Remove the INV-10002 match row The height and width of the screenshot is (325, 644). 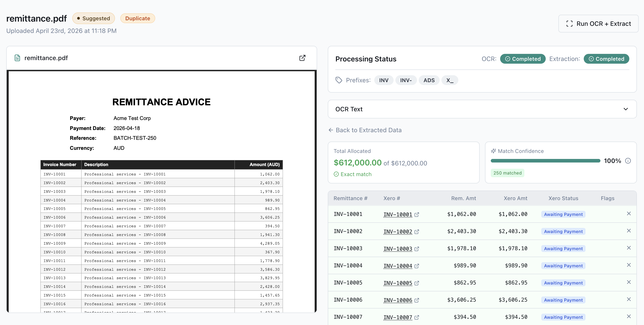point(629,231)
